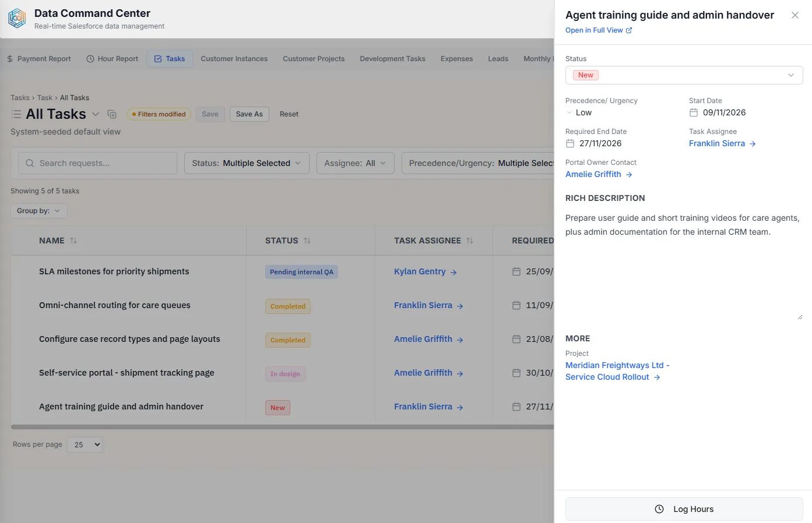Click the In design status badge
Viewport: 812px width, 523px height.
click(x=285, y=374)
